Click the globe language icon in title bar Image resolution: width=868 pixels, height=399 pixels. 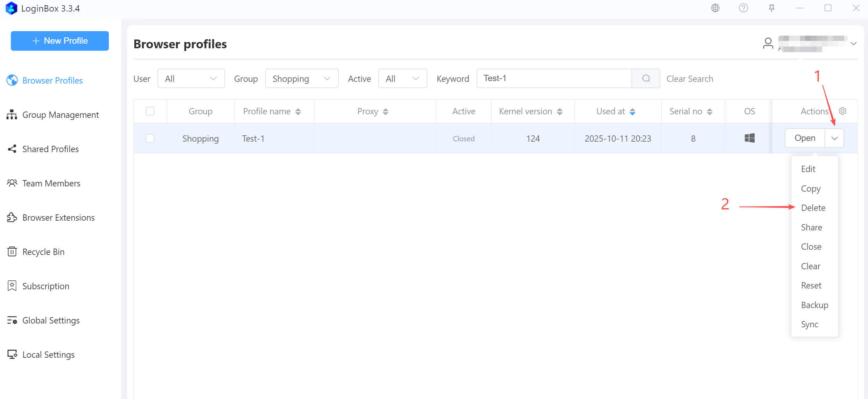pyautogui.click(x=715, y=8)
